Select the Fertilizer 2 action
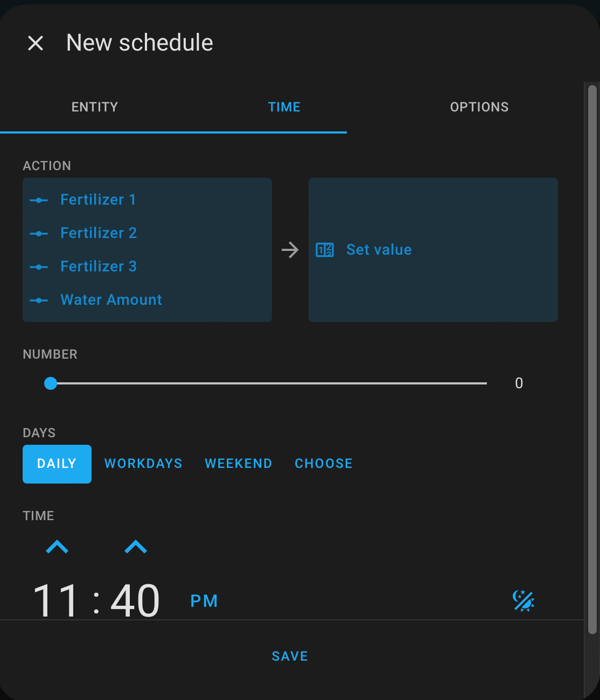The height and width of the screenshot is (700, 600). [x=99, y=233]
